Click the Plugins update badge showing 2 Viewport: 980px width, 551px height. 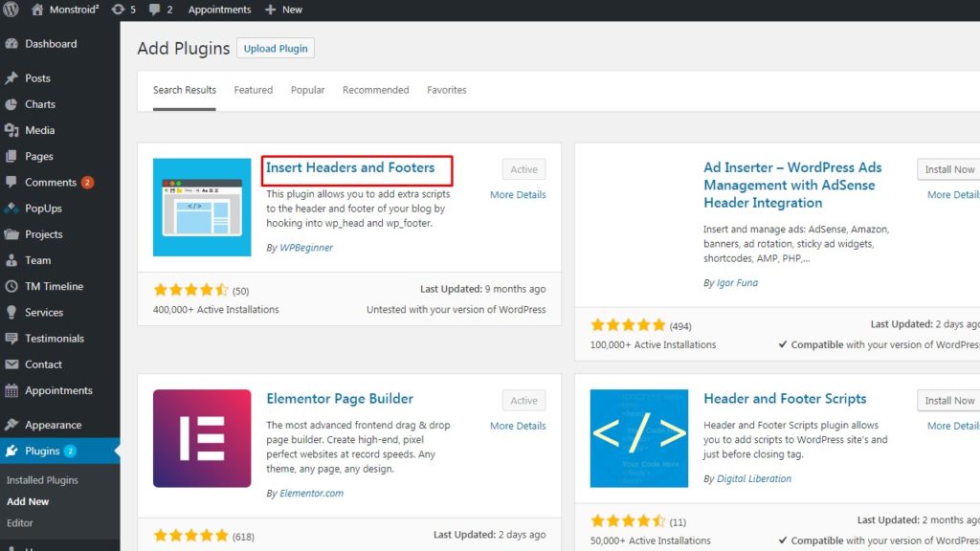[70, 452]
